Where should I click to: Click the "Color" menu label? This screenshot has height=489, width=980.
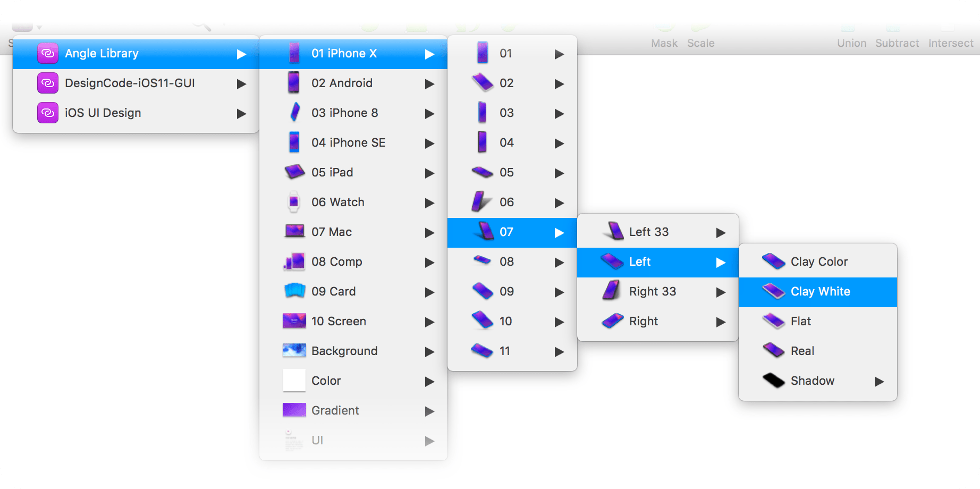pyautogui.click(x=326, y=381)
